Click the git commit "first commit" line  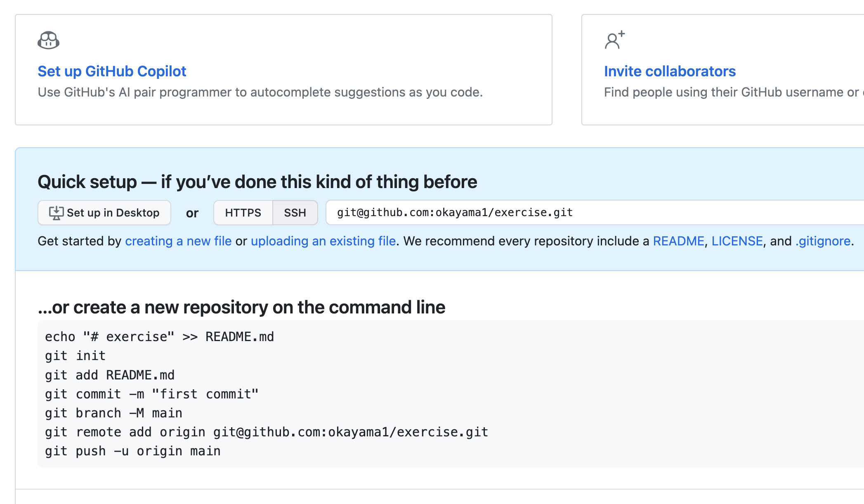coord(151,394)
